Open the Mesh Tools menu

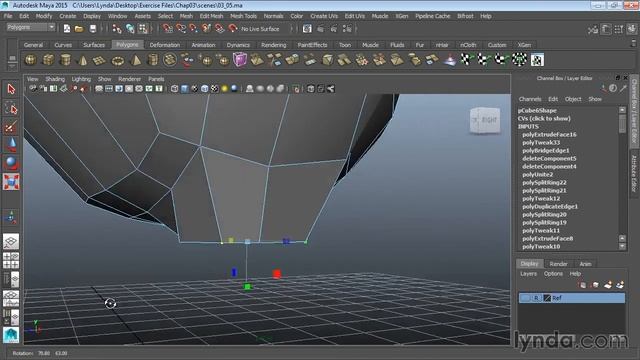[x=243, y=16]
